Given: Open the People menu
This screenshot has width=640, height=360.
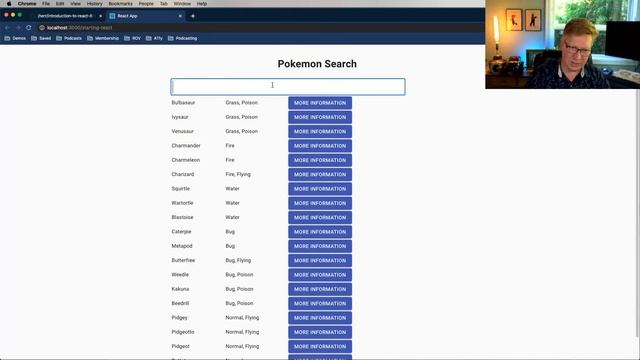Looking at the screenshot, I should point(146,4).
